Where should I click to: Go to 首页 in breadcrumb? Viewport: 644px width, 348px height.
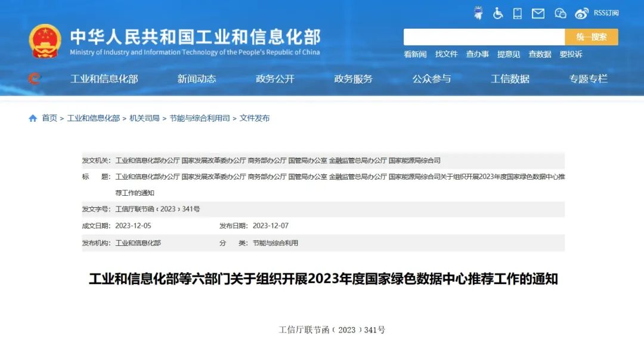49,118
